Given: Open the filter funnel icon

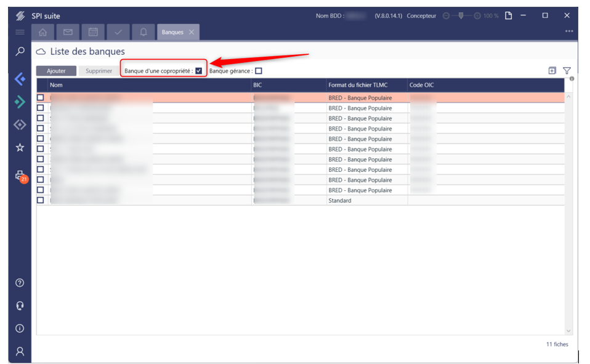Looking at the screenshot, I should point(567,71).
